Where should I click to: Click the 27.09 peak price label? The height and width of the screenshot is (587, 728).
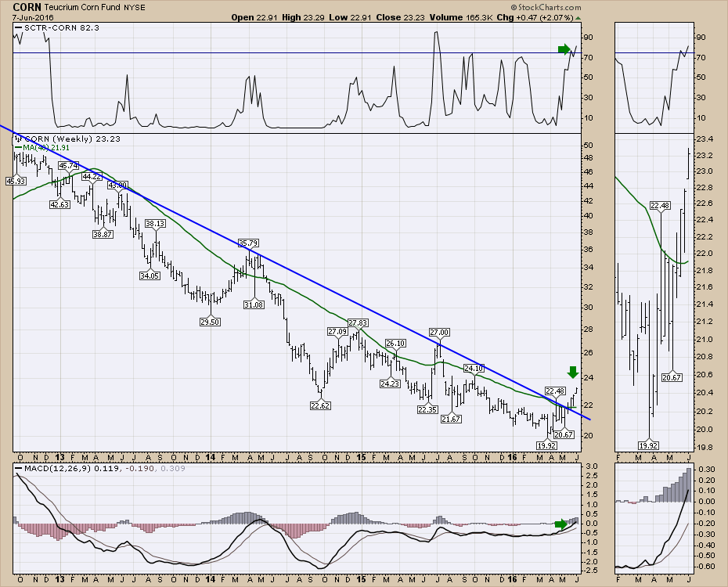[337, 332]
